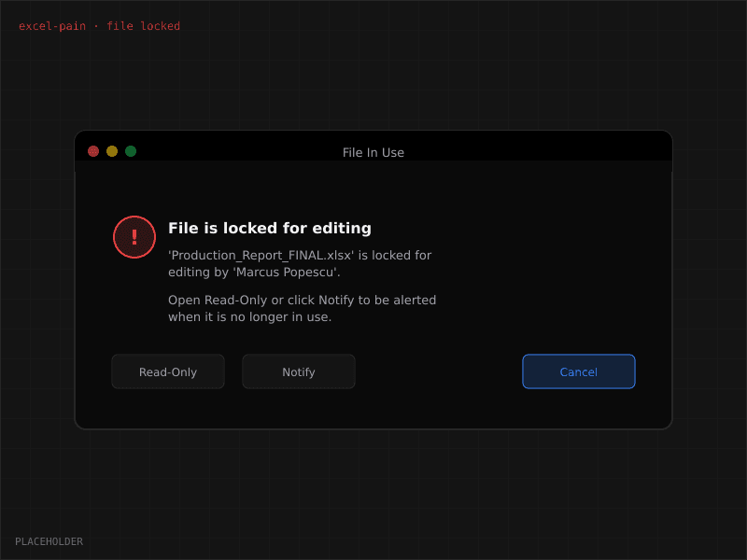This screenshot has height=560, width=747.
Task: Click the Read-Only and Notify instruction text
Action: click(x=302, y=308)
